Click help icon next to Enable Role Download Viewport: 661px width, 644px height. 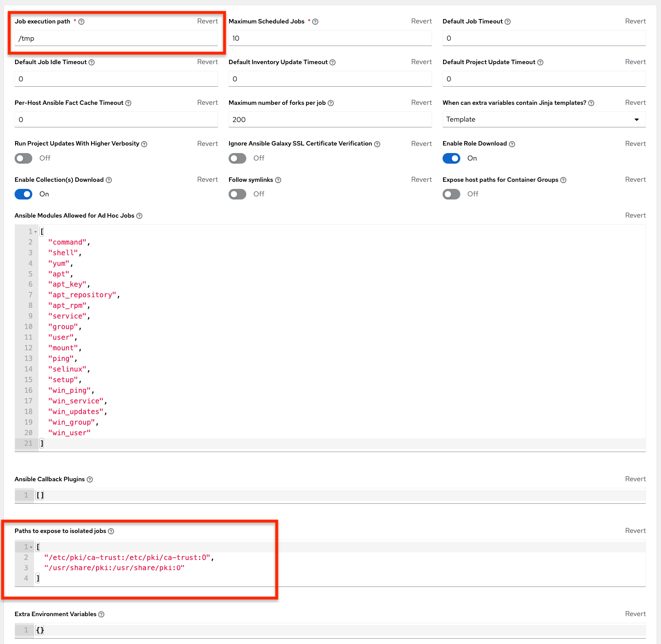point(512,144)
